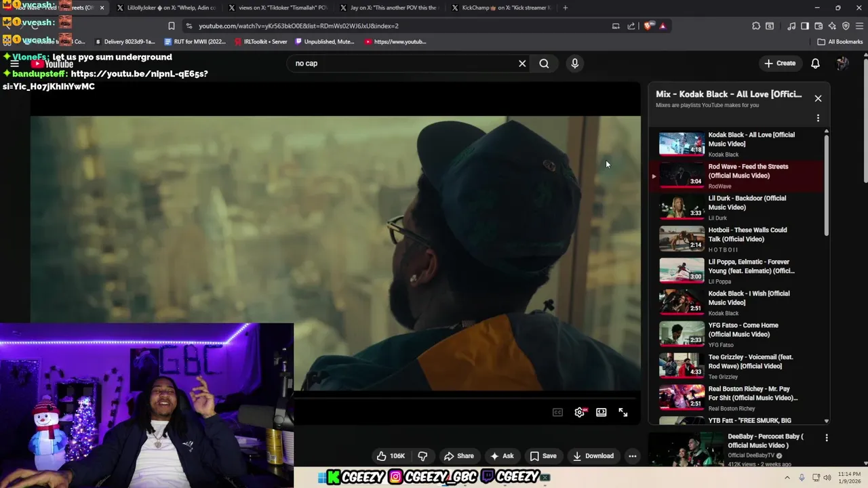Viewport: 868px width, 488px height.
Task: Click the taskbar volume speaker icon
Action: point(827,478)
